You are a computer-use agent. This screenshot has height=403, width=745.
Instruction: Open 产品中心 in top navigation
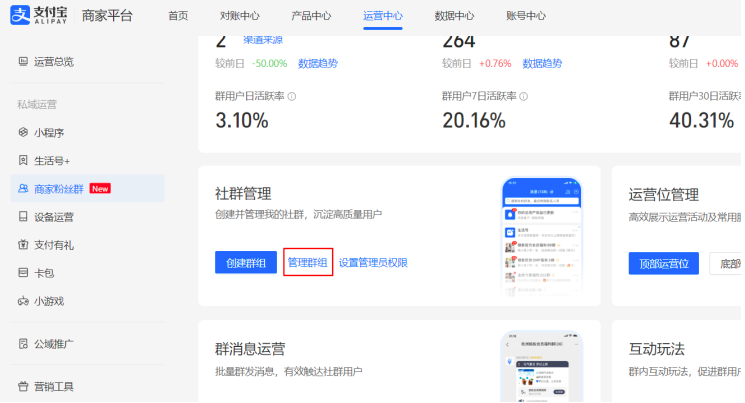311,16
